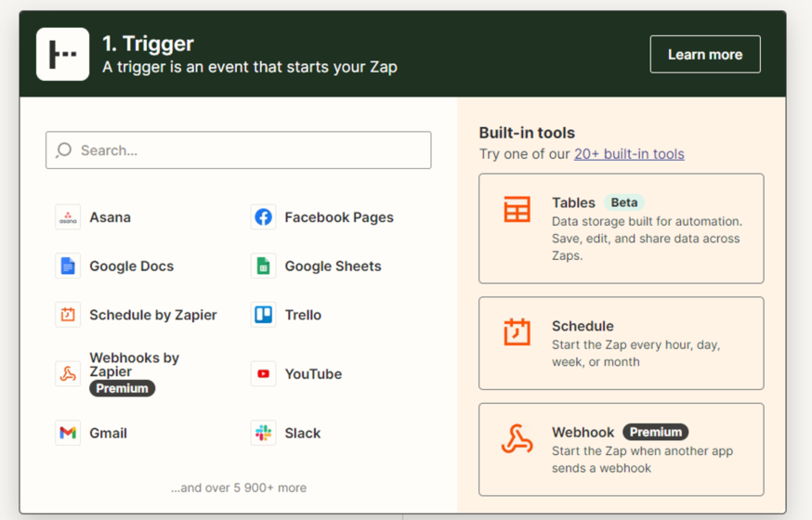The width and height of the screenshot is (812, 520).
Task: Choose the YouTube label
Action: [313, 373]
